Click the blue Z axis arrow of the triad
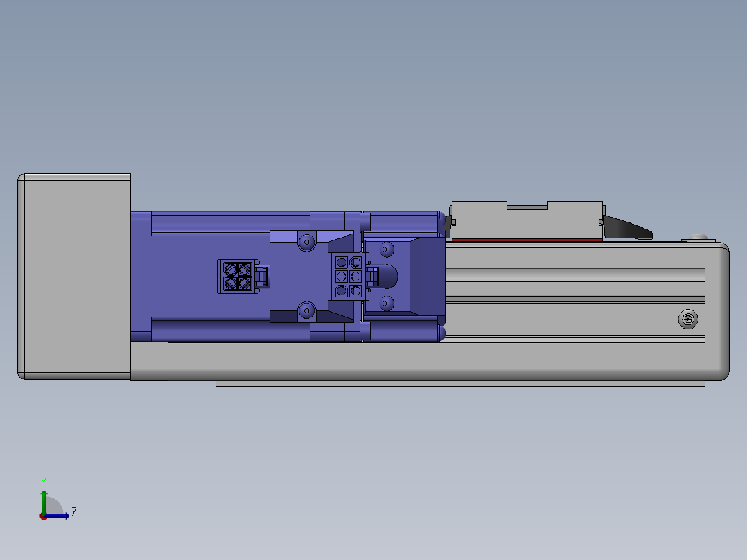 click(58, 516)
